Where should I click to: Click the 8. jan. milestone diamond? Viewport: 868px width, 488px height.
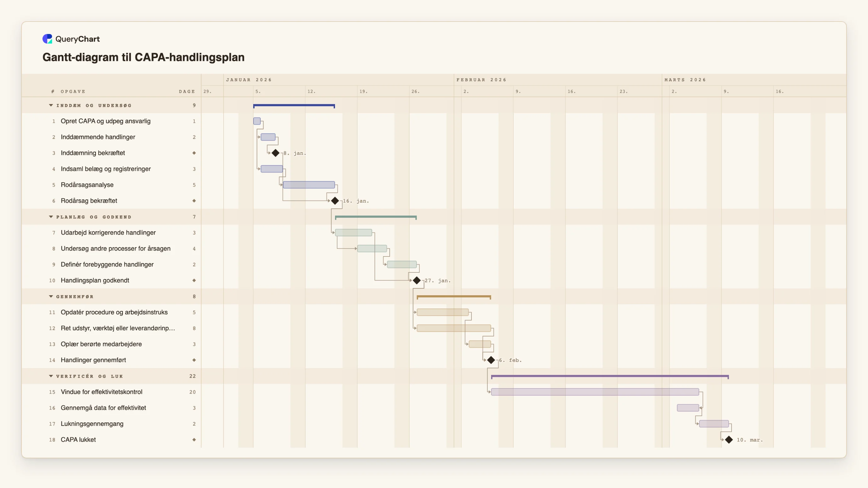click(x=276, y=153)
